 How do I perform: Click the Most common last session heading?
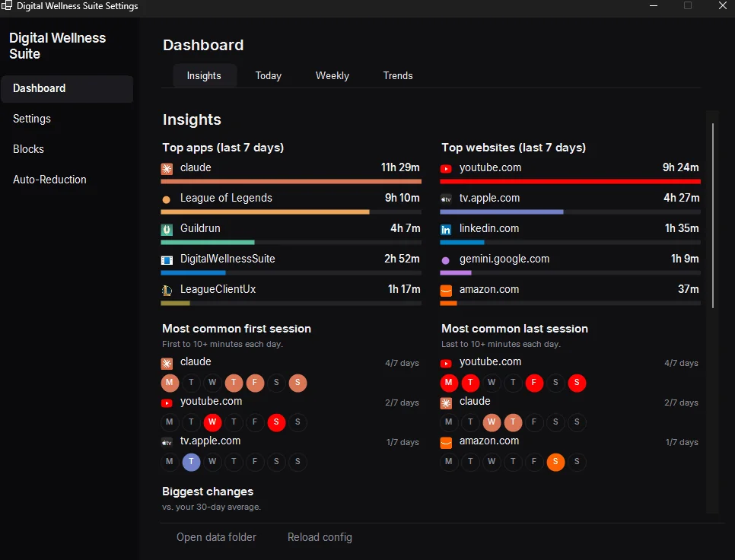(x=514, y=329)
